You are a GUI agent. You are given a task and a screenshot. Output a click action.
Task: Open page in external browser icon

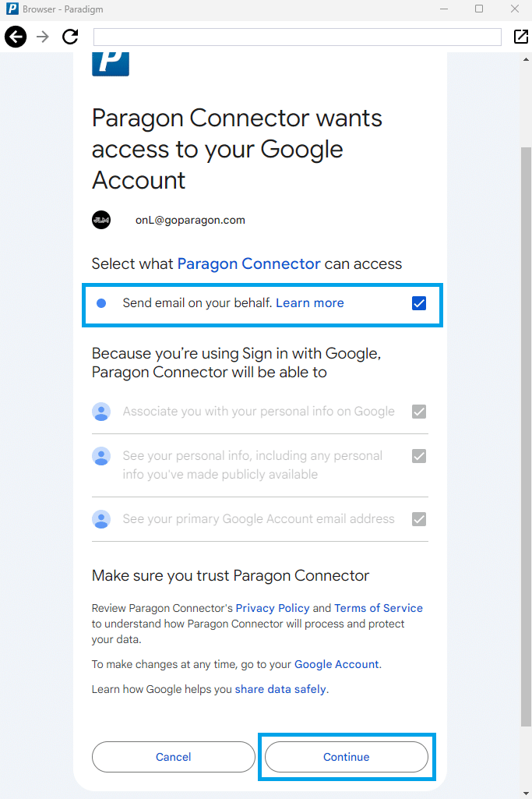(x=521, y=37)
